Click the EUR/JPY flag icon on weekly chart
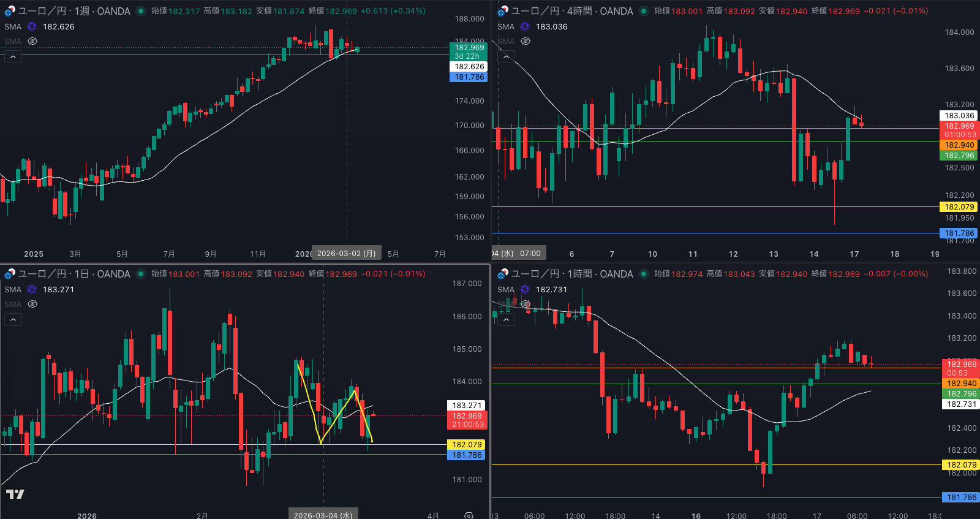 9,11
